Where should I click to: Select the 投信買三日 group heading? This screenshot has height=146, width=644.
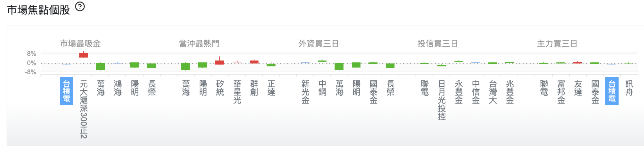tap(438, 44)
